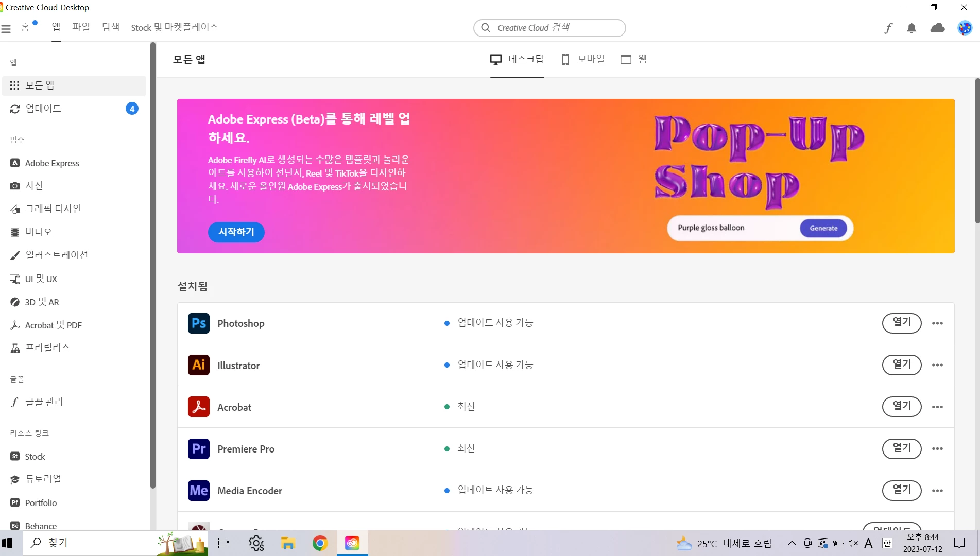Click the muted volume tray icon

click(x=853, y=543)
